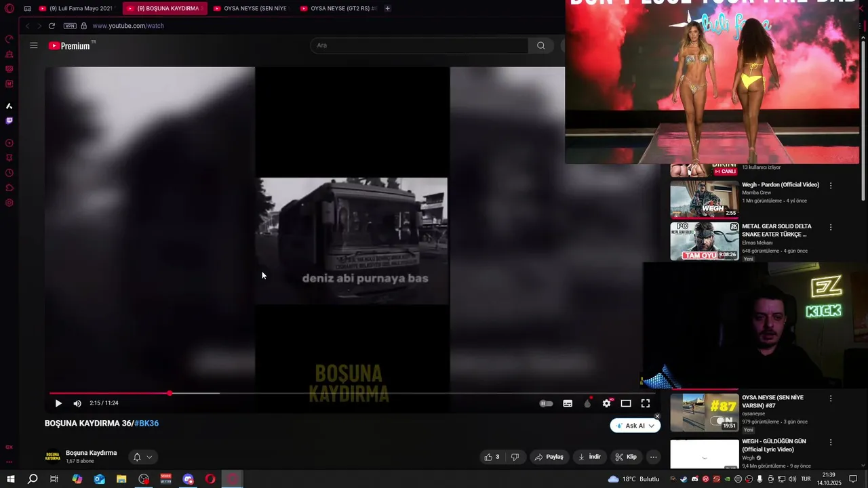Screen dimensions: 868x488
Task: Click the Boşuna Kaydırma channel avatar
Action: (53, 457)
